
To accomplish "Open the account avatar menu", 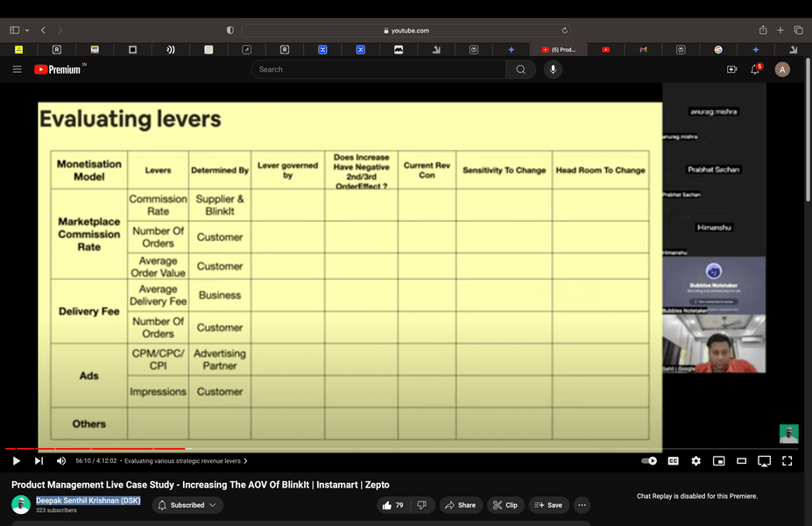I will [x=782, y=69].
